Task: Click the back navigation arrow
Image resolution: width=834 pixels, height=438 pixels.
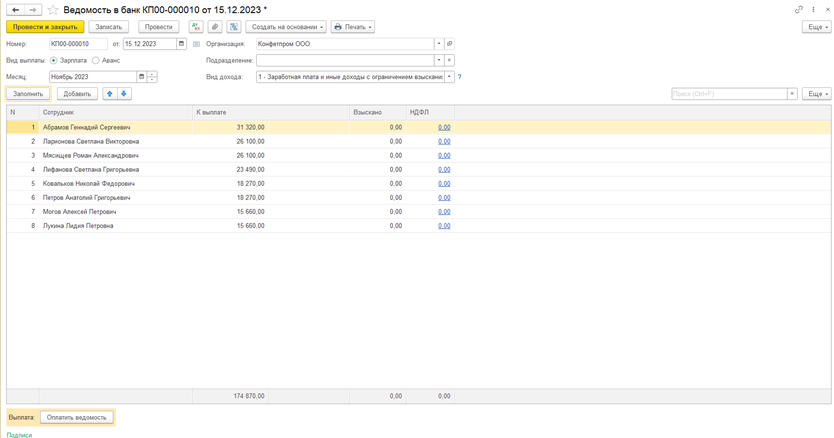Action: (x=15, y=9)
